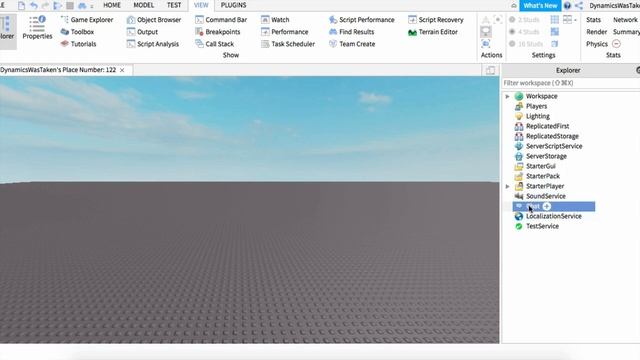Select ReplicatedStorage in Explorer
Screen dimensions: 640x360
[x=552, y=136]
